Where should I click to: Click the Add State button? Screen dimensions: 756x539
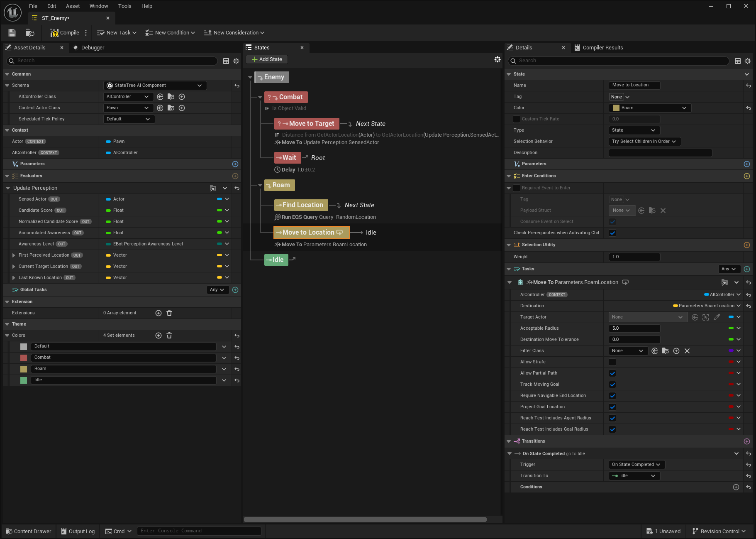pos(267,59)
